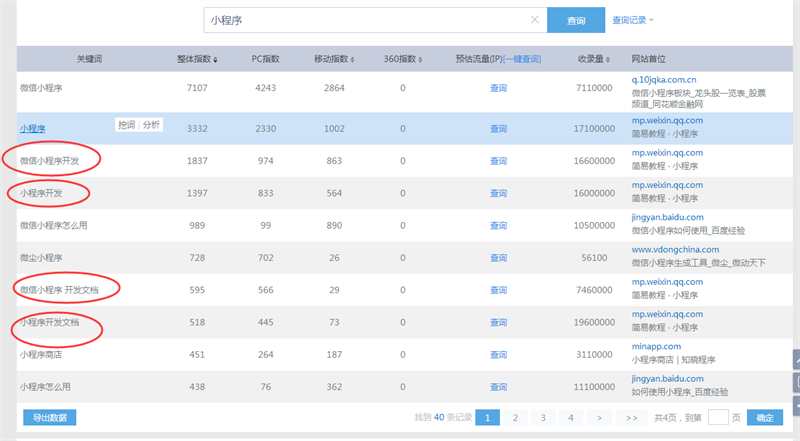Sort by 移动指数 column arrow
Image resolution: width=800 pixels, height=441 pixels.
point(352,60)
